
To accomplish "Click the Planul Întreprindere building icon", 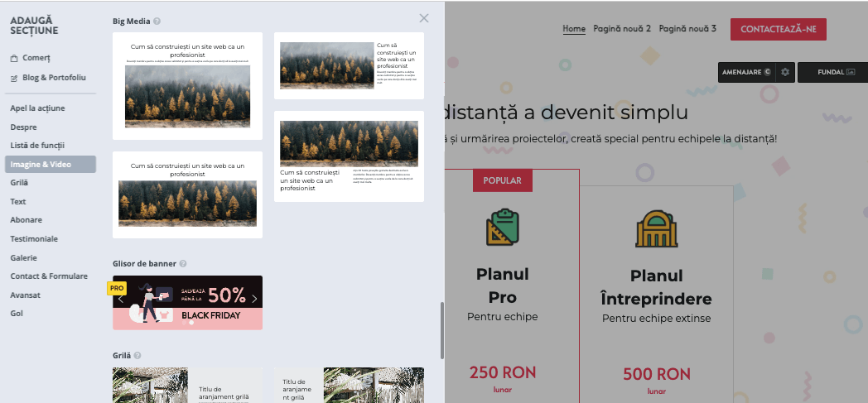I will pyautogui.click(x=657, y=228).
